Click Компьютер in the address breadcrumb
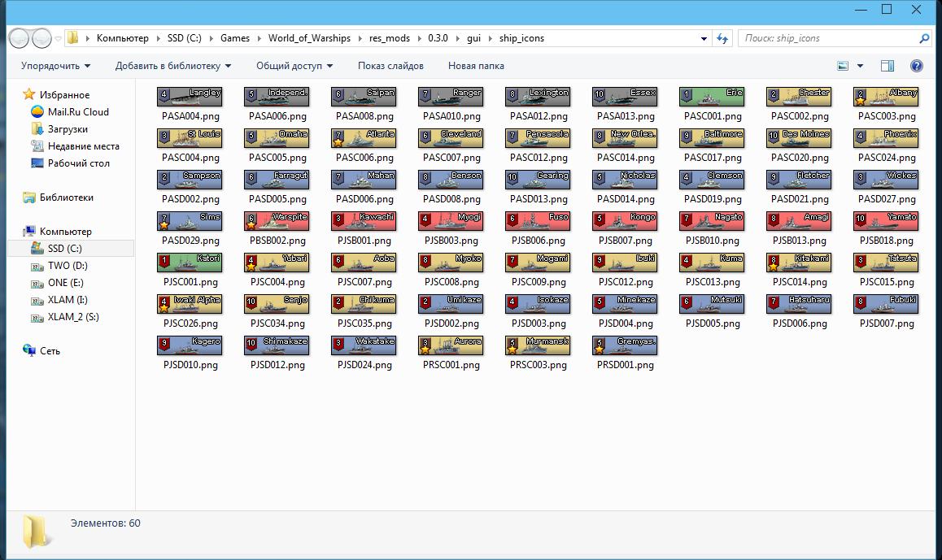 tap(123, 38)
